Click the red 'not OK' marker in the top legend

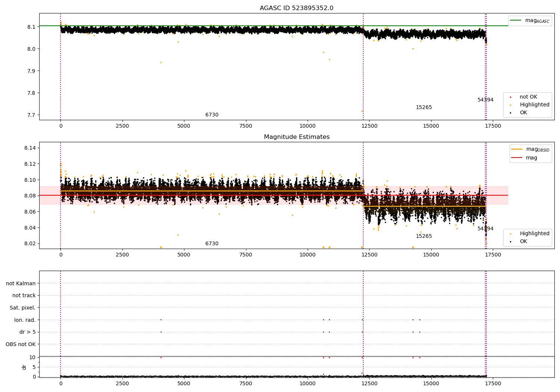pos(510,97)
